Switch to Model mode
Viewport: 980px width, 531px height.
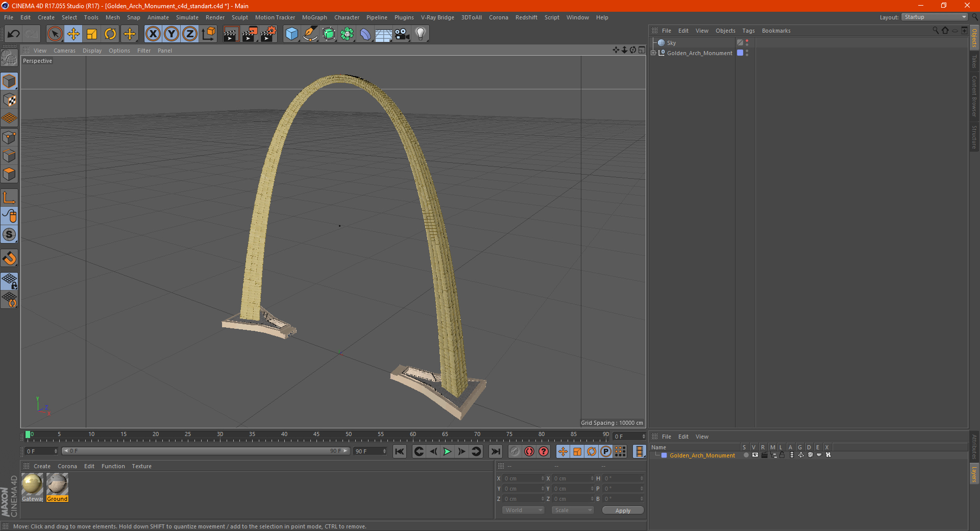[10, 82]
